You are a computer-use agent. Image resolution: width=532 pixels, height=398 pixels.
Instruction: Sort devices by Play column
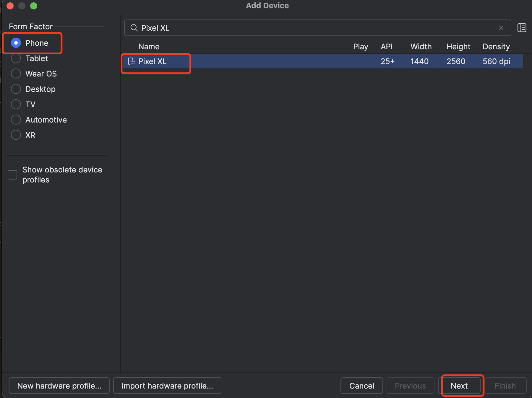[x=361, y=47]
